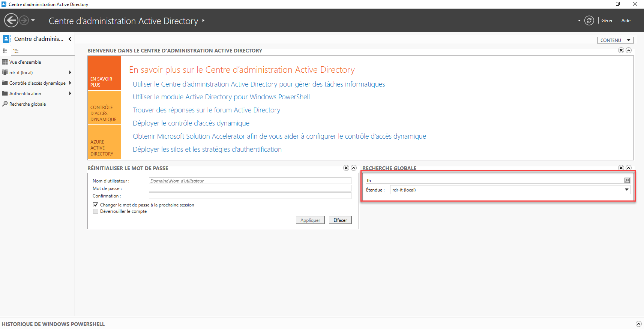Image resolution: width=644 pixels, height=329 pixels.
Task: Expand the rdr-it (local) submenu arrow
Action: (70, 73)
